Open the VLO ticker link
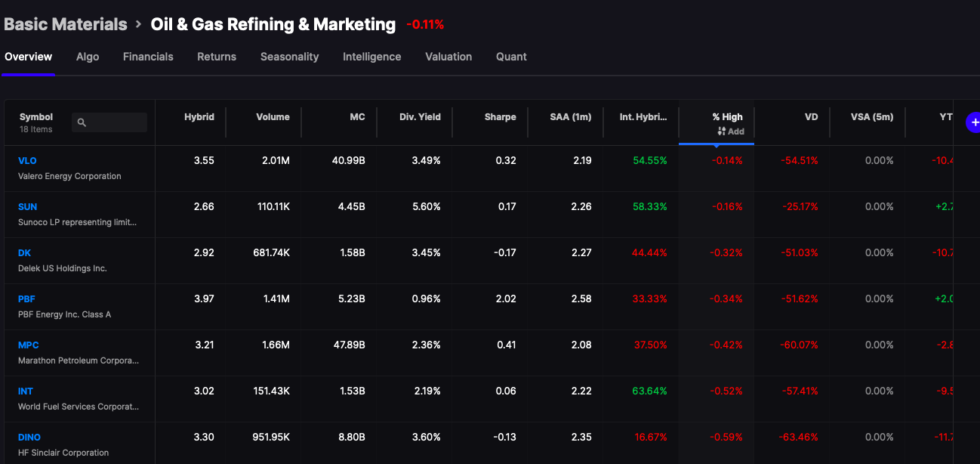 point(27,161)
